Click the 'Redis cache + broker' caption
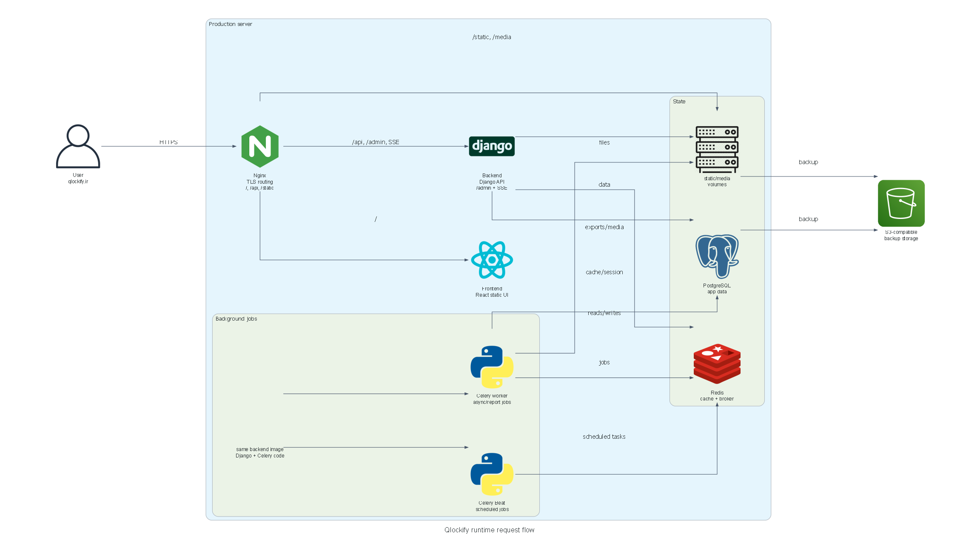This screenshot has width=980, height=551. [x=717, y=396]
